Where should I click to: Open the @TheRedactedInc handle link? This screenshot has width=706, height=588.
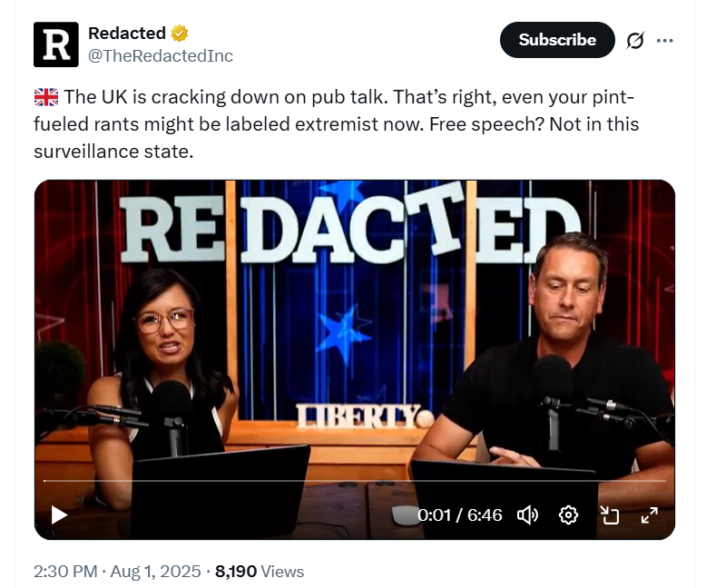click(161, 56)
